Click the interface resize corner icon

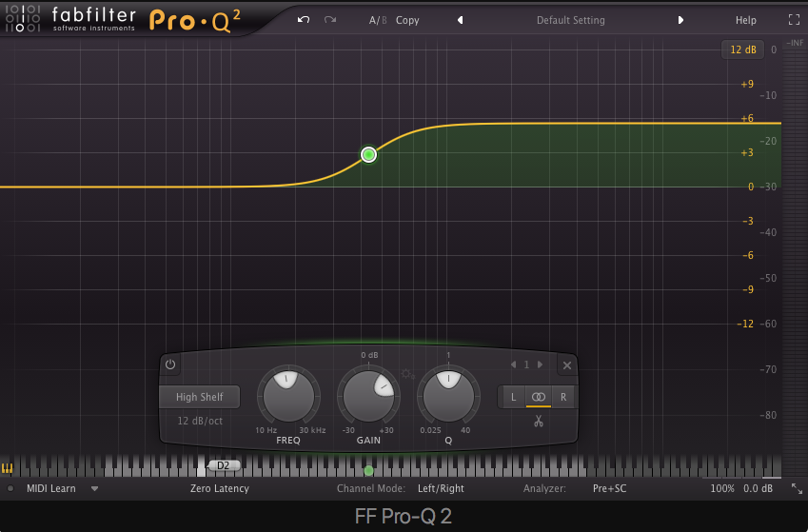(797, 488)
